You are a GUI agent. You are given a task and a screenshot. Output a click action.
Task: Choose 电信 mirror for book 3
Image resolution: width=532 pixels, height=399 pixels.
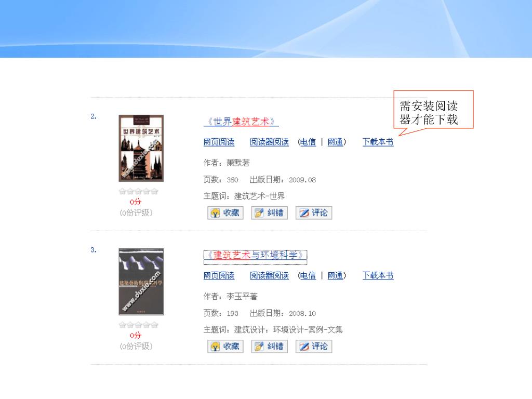click(308, 275)
